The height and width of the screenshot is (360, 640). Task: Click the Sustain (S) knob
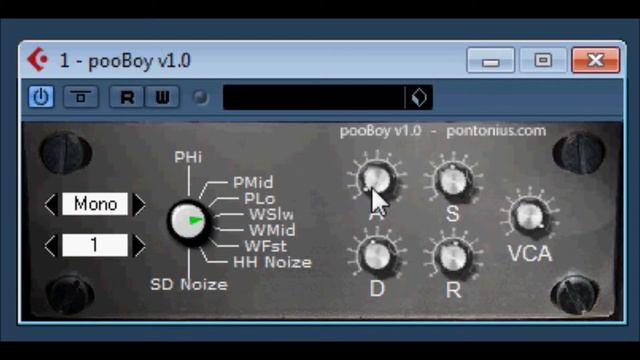point(453,181)
